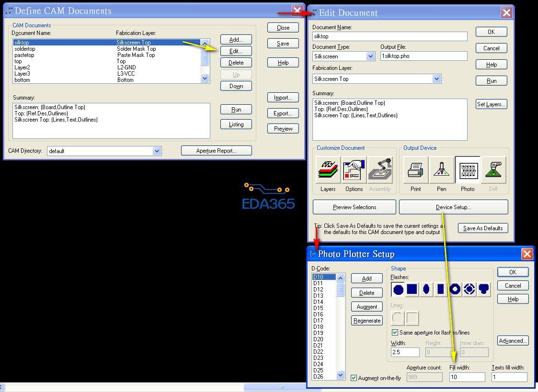
Task: Disable Augment on-the-fly checkbox
Action: click(x=354, y=378)
